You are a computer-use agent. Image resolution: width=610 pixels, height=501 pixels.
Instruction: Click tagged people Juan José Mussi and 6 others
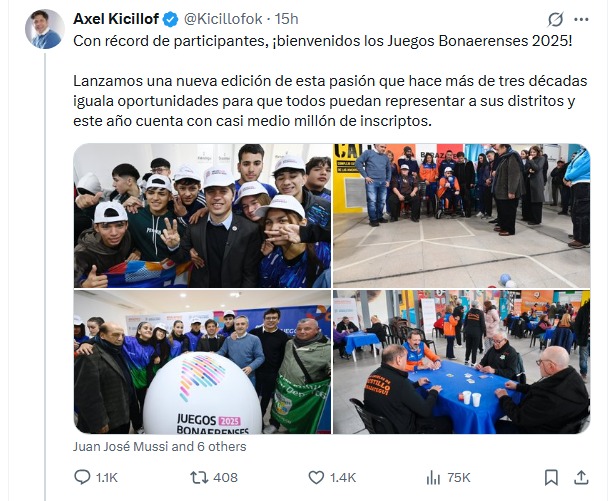(x=160, y=446)
